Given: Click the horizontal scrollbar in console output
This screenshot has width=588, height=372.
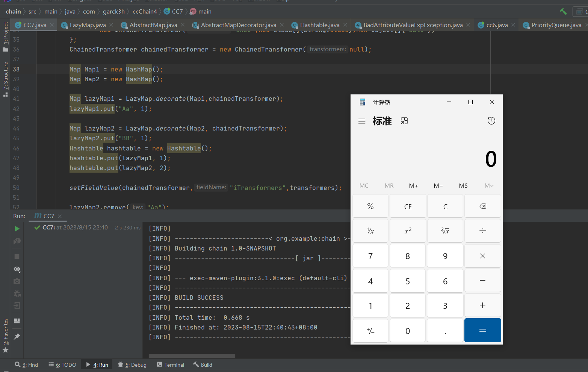Looking at the screenshot, I should (192, 356).
